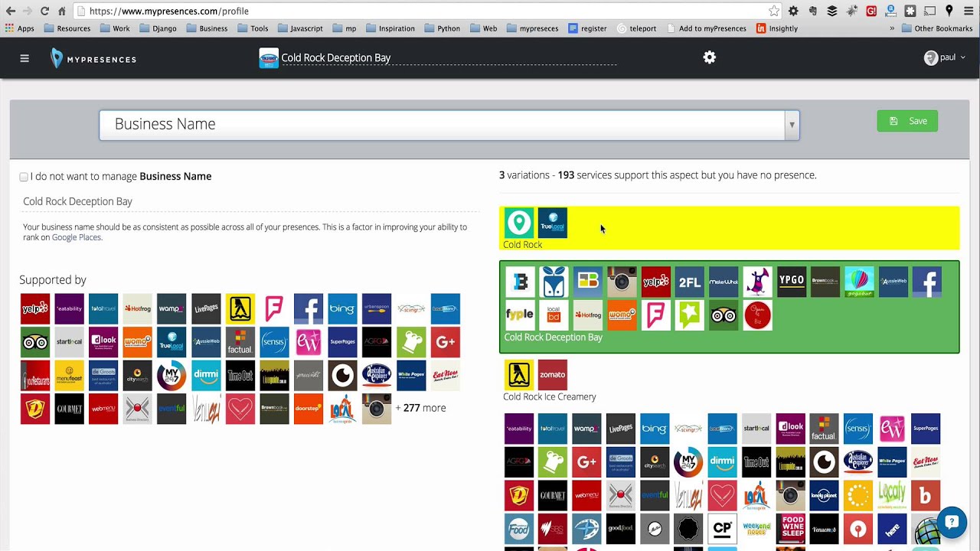Screen dimensions: 980x551
Task: Open the settings gear in the header
Action: (710, 57)
